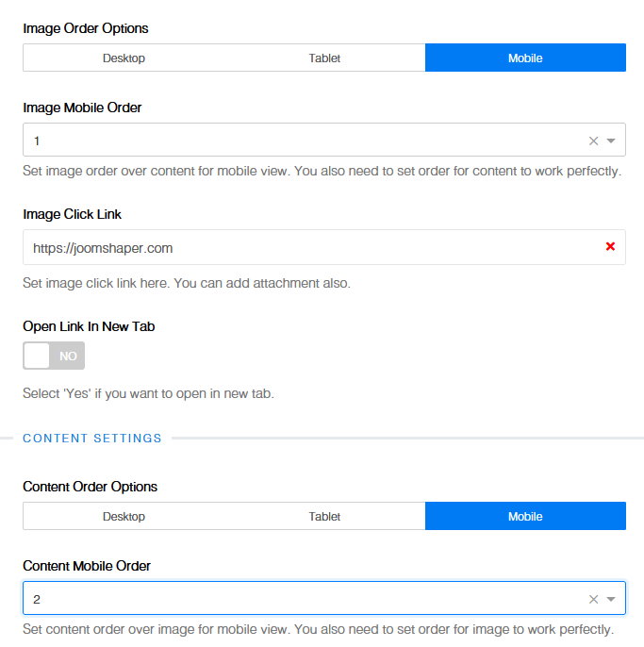Switch to Desktop in Content Order Options
Screen dimensions: 644x647
(x=124, y=516)
